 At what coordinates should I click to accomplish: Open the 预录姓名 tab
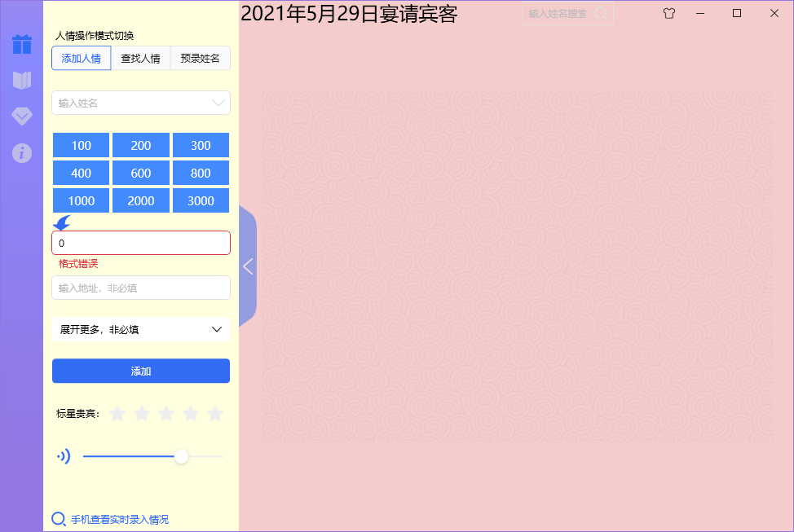[200, 58]
